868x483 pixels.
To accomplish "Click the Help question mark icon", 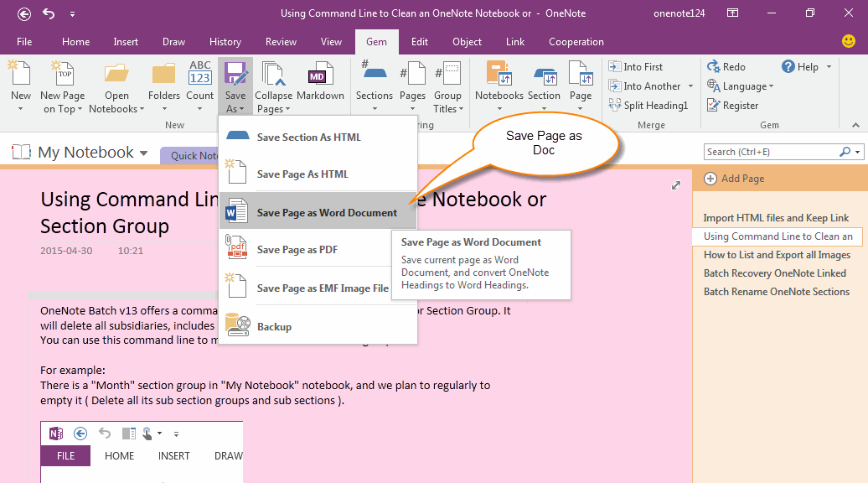I will point(788,66).
